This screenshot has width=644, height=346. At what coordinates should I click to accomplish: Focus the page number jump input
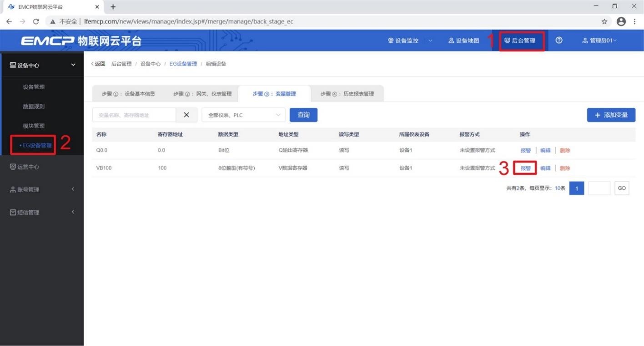coord(599,188)
